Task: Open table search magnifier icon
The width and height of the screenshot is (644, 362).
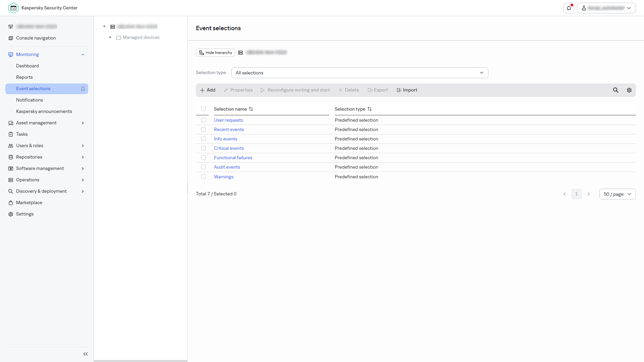Action: (616, 90)
